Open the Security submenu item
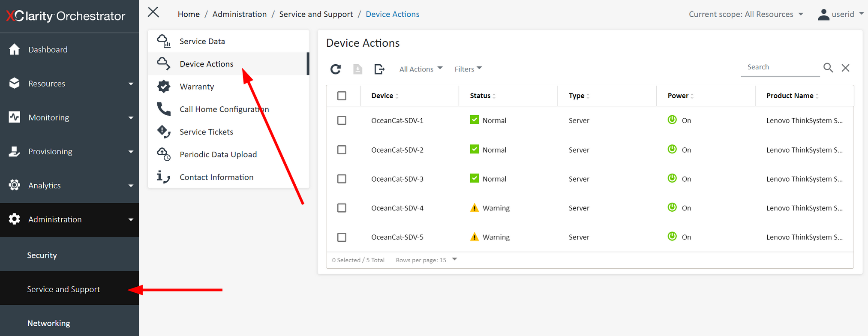Screen dimensions: 868x336 point(69,255)
